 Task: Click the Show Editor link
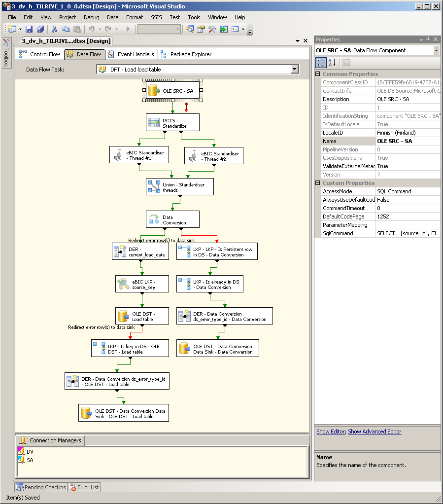point(331,432)
